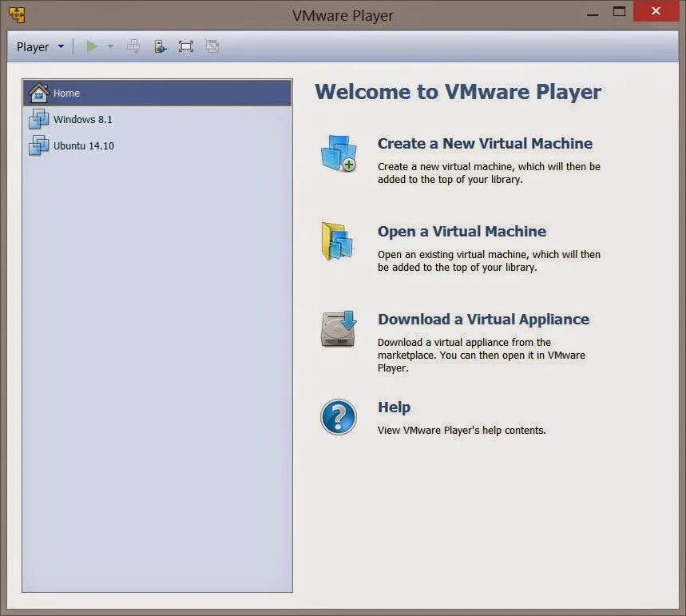Screen dimensions: 686x616
Task: Click the blue Help question mark icon
Action: [339, 417]
